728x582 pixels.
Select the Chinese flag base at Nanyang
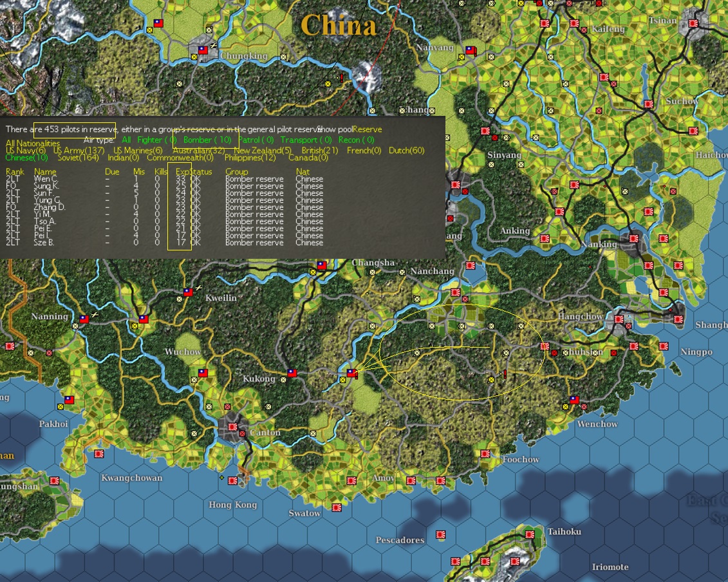coord(471,50)
